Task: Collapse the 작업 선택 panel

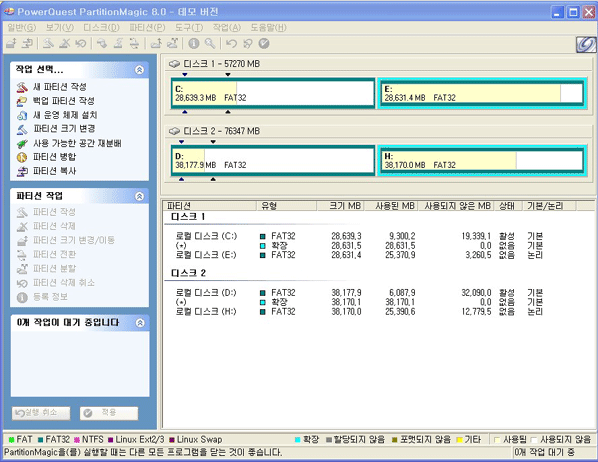Action: [x=140, y=69]
